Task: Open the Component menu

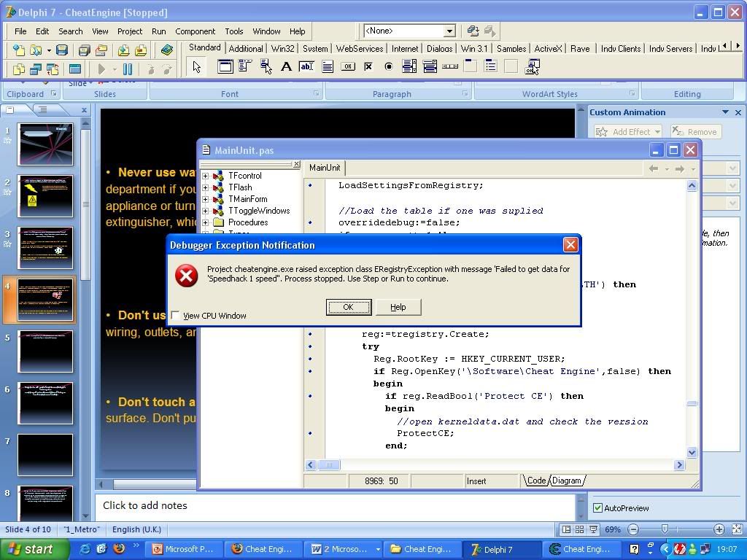Action: click(x=195, y=31)
